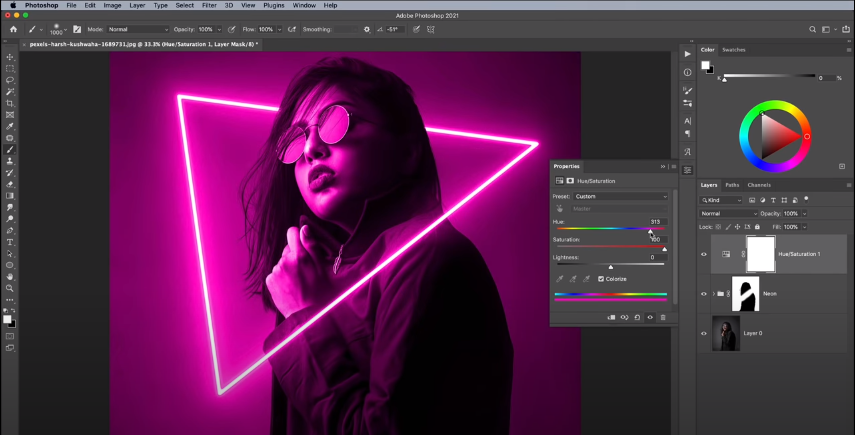Hide the Hue/Saturation 1 layer
The height and width of the screenshot is (435, 855).
(x=704, y=254)
